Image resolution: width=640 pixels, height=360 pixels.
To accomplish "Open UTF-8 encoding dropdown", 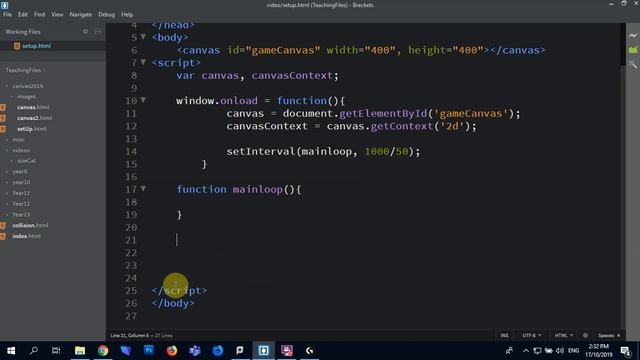I will click(532, 336).
